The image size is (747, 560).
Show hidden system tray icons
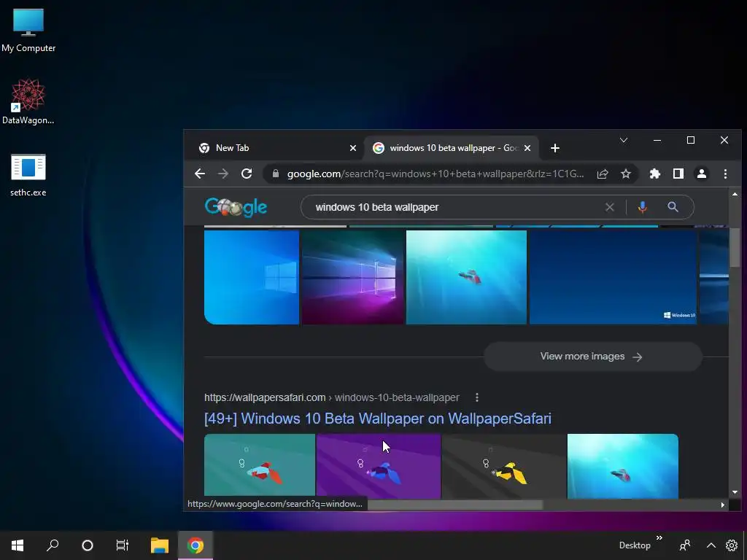[x=711, y=545]
